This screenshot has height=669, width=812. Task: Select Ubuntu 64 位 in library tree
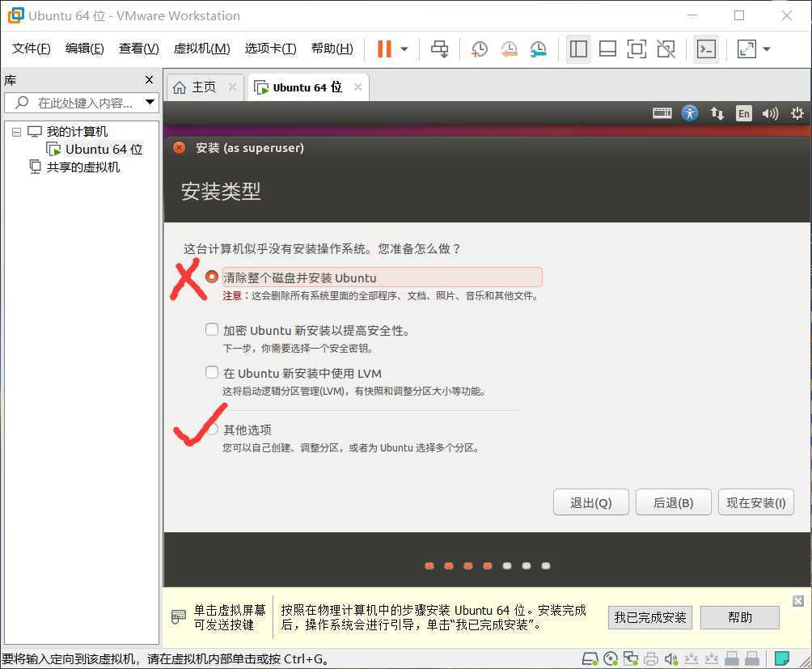click(104, 149)
